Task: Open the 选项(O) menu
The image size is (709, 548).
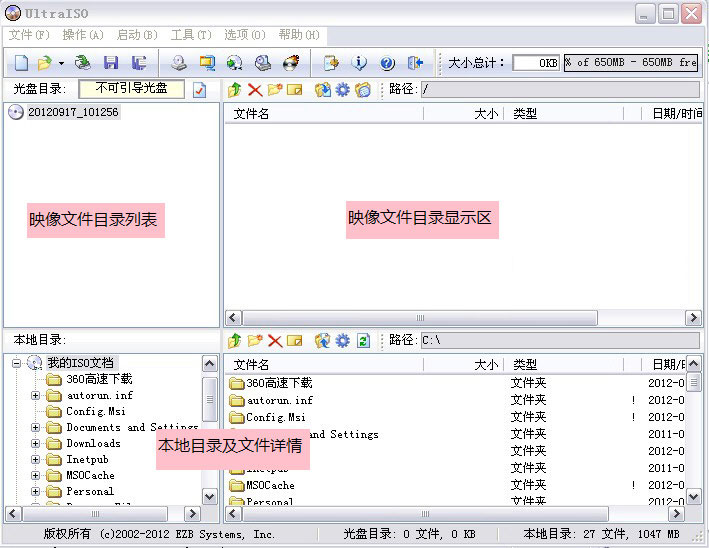Action: point(245,35)
